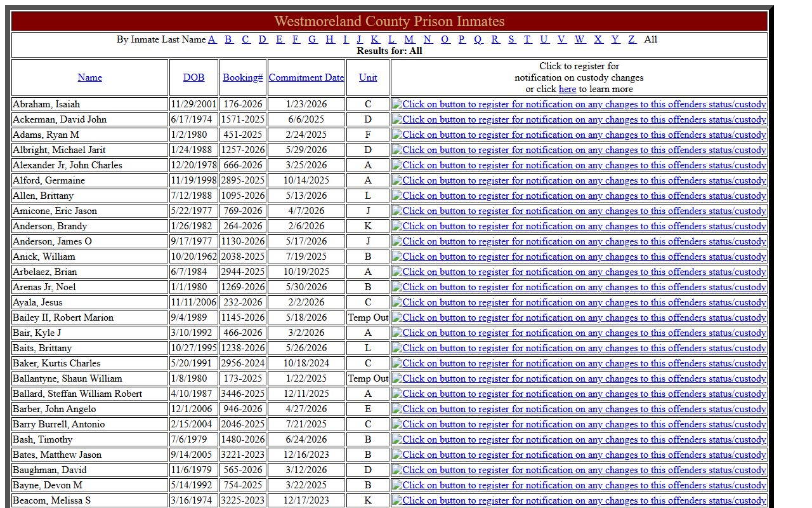Follow the 'here' link to learn more
The image size is (812, 508).
pos(567,89)
